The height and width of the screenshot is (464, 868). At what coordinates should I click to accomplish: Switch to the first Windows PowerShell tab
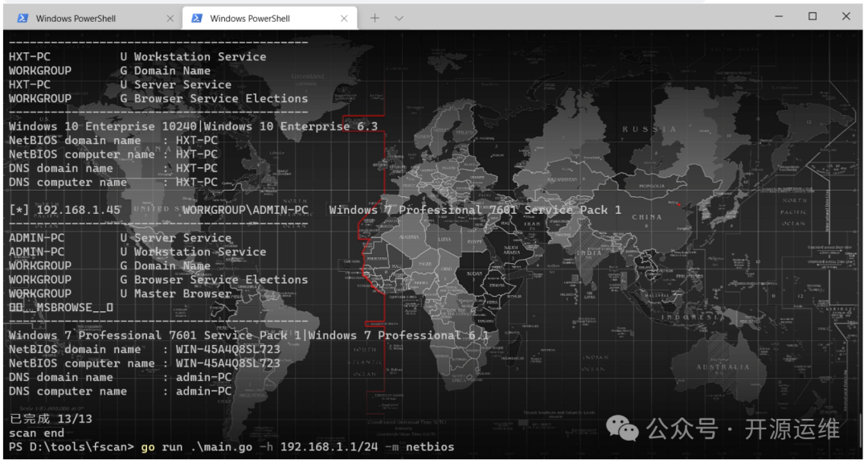(76, 18)
